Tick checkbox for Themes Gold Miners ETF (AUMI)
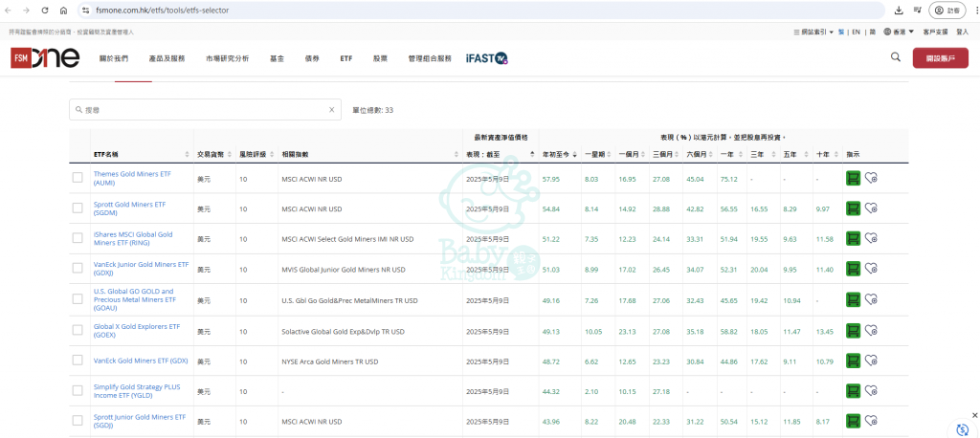 click(x=78, y=178)
